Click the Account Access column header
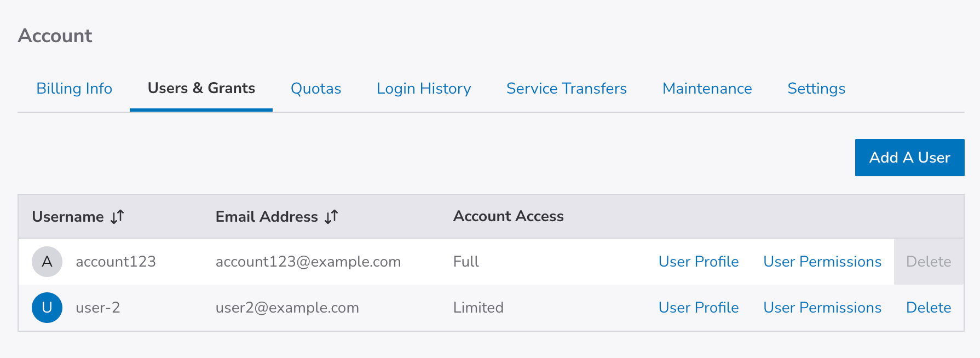 pos(508,217)
